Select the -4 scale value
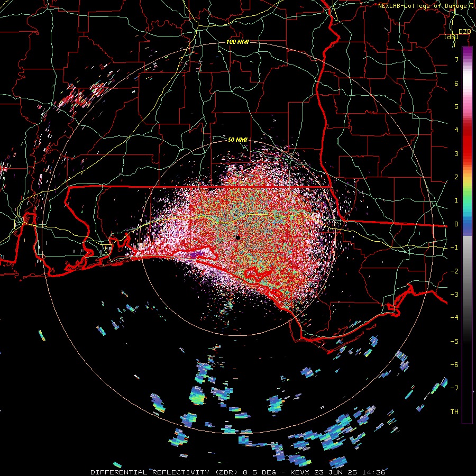 click(x=454, y=318)
